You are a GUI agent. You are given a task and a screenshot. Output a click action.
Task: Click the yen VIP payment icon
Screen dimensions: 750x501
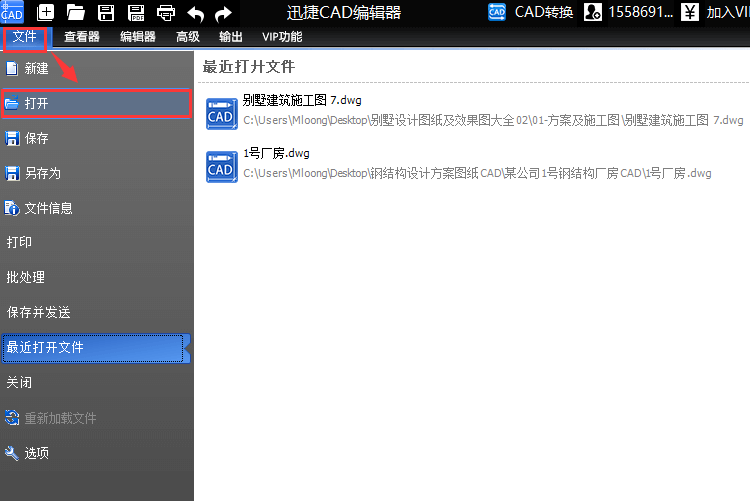[x=689, y=12]
